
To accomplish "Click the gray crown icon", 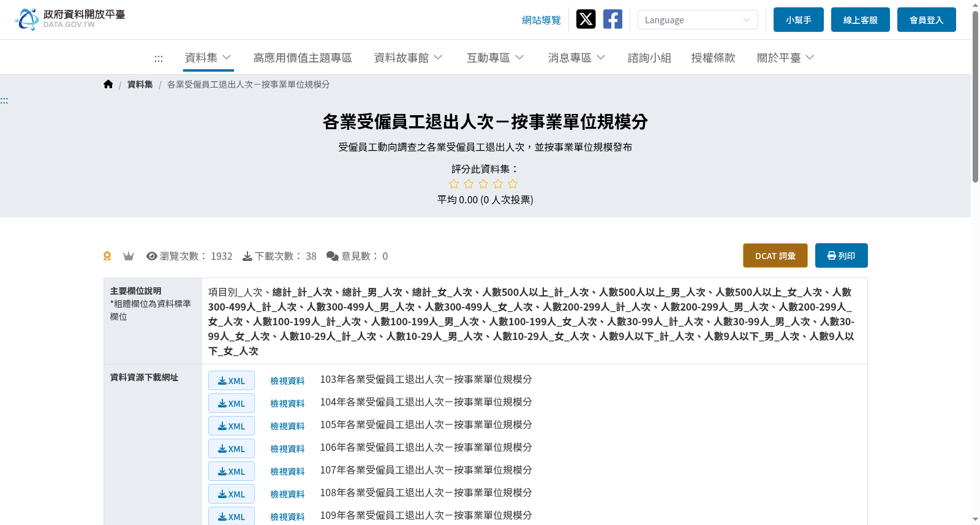I will [x=129, y=256].
